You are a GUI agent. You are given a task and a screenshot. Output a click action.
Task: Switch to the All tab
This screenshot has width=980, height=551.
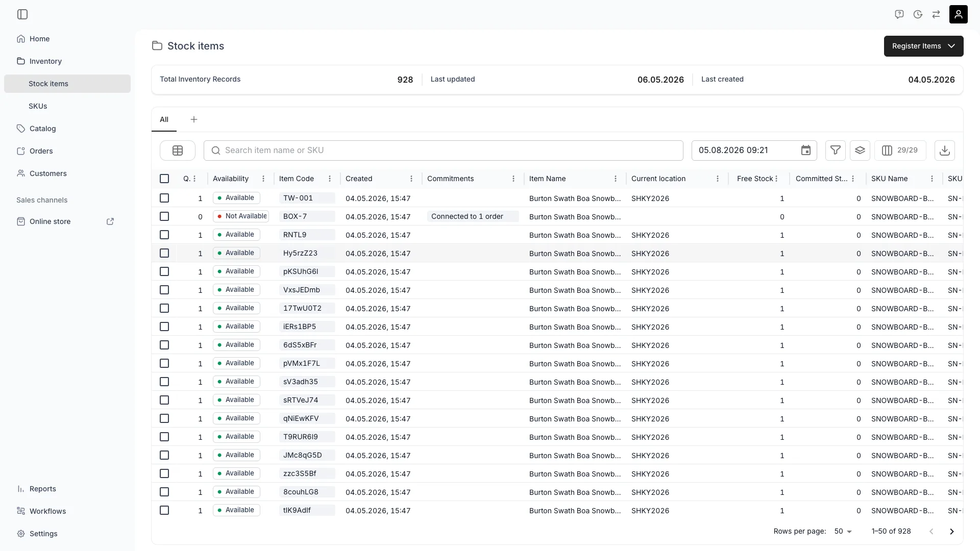[x=164, y=119]
